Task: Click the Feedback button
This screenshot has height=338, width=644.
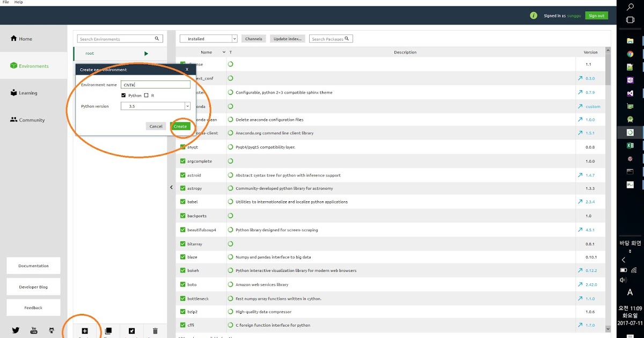Action: [33, 307]
